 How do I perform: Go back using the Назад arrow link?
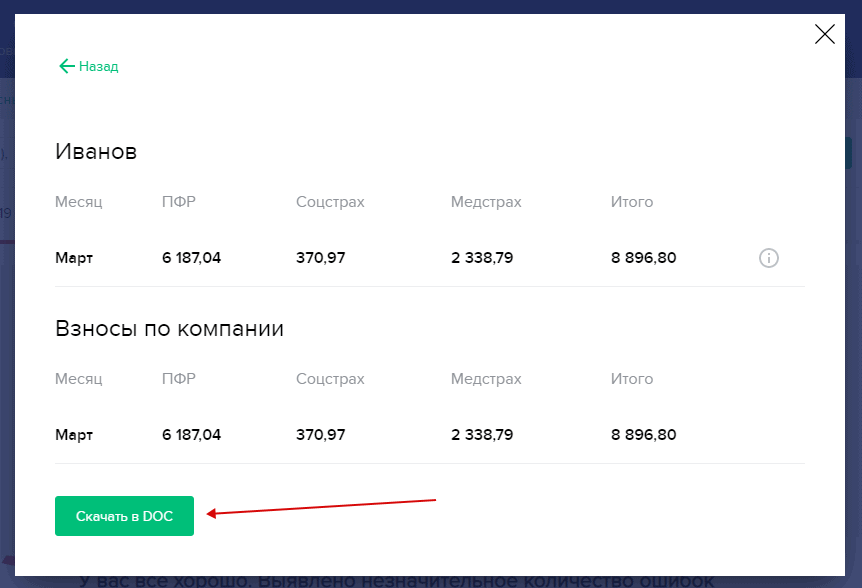coord(89,66)
